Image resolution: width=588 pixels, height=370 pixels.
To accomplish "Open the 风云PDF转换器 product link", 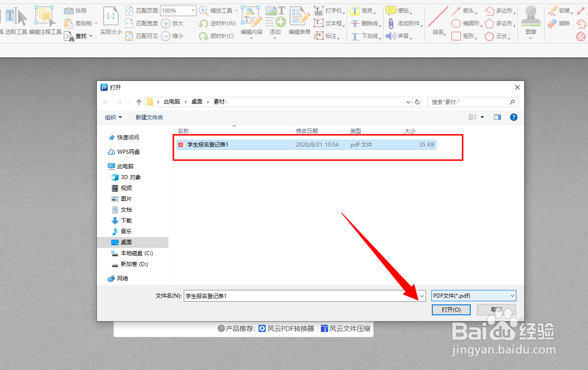I will coord(287,329).
